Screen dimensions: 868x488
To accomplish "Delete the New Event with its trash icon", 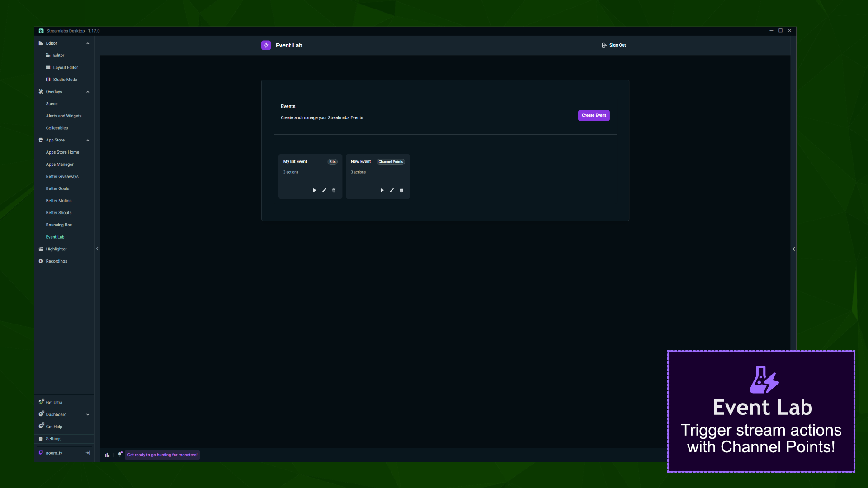I will (x=401, y=190).
